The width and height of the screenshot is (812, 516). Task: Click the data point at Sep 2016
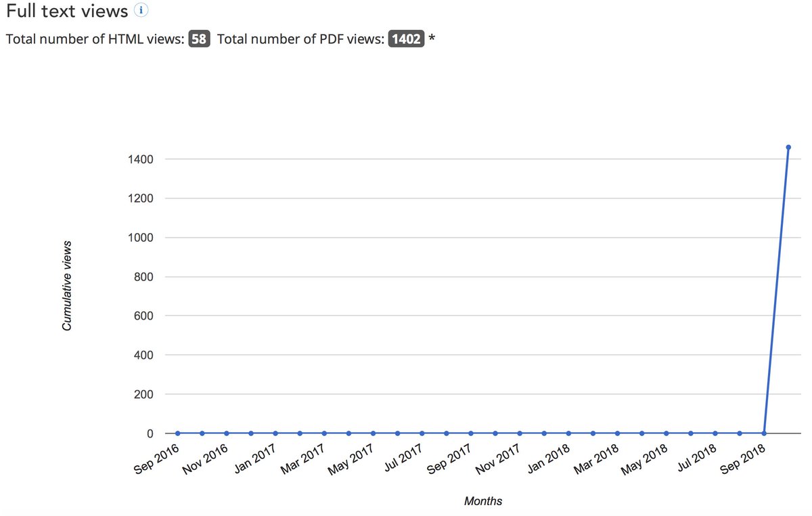(178, 433)
